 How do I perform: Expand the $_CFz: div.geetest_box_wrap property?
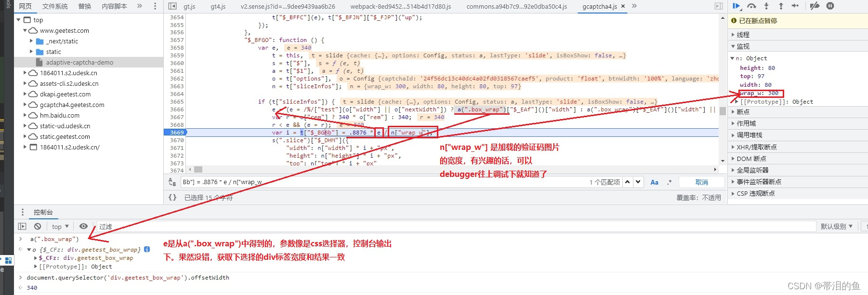click(36, 258)
